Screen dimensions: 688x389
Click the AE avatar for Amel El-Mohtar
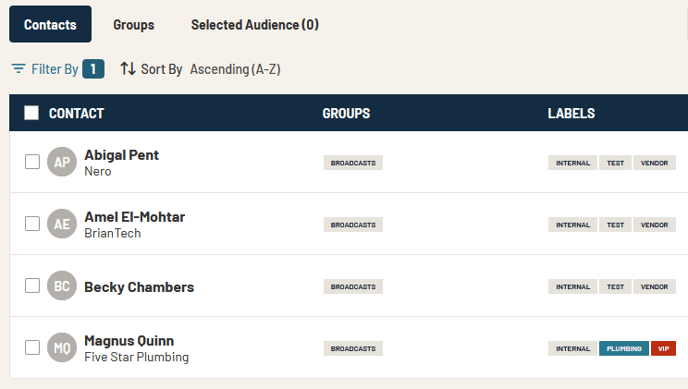coord(62,224)
